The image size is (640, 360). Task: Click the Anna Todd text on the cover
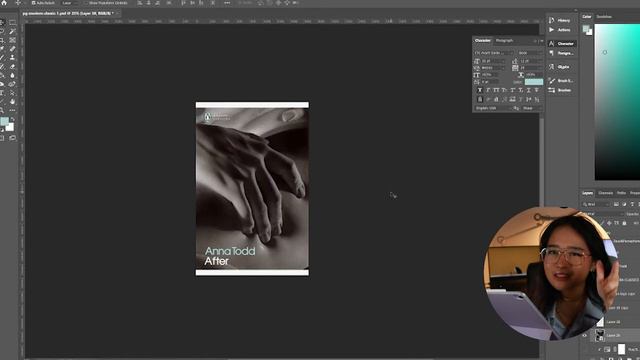pyautogui.click(x=230, y=251)
